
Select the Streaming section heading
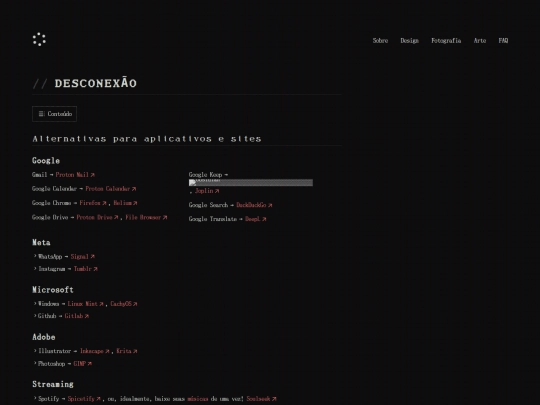53,384
